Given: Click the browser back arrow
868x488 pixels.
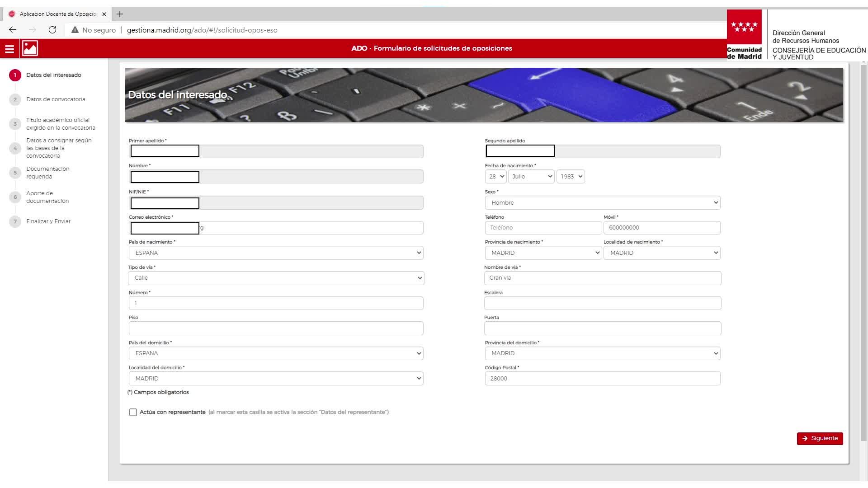Looking at the screenshot, I should tap(13, 30).
